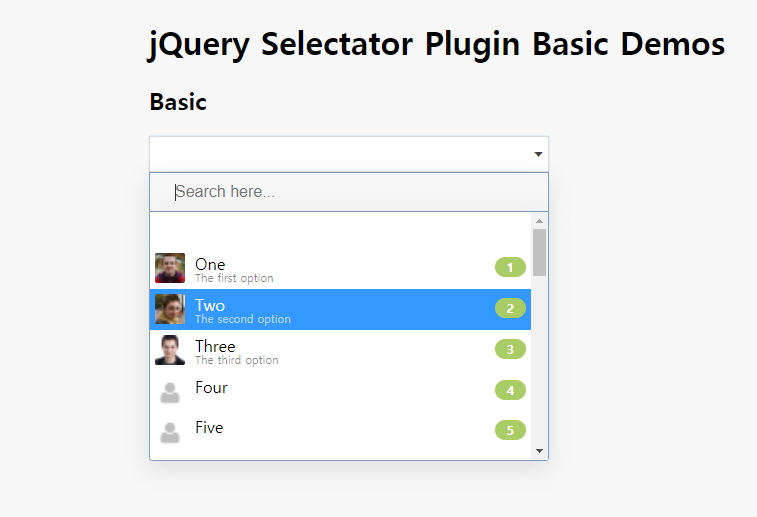Click the avatar photo for option One
Screen dimensions: 757x517
[x=169, y=268]
